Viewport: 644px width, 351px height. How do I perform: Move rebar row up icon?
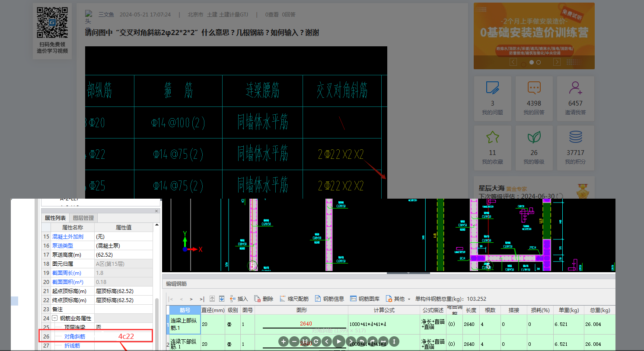(x=212, y=299)
